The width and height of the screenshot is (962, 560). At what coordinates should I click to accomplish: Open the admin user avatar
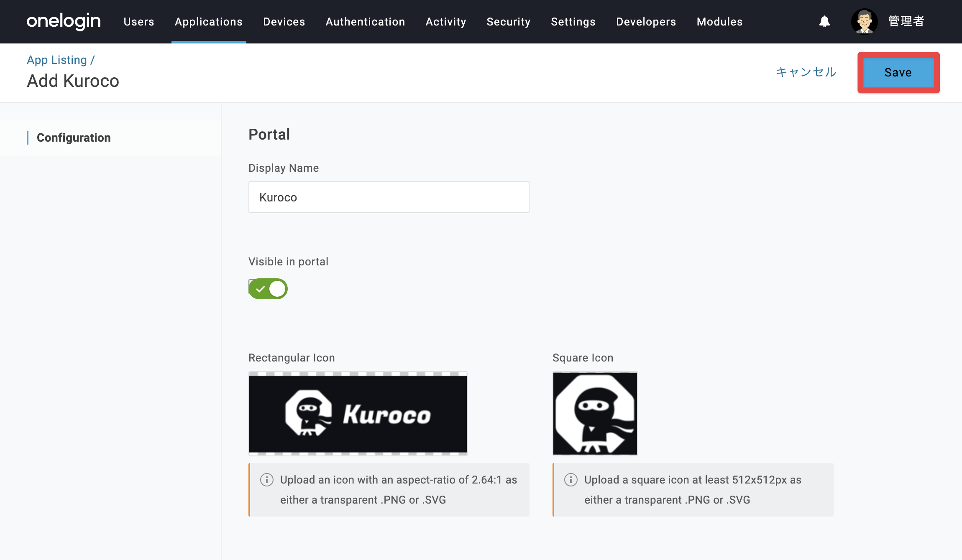click(864, 21)
